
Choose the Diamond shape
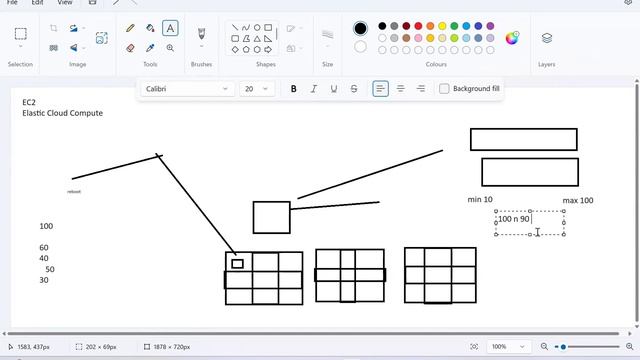tap(235, 49)
